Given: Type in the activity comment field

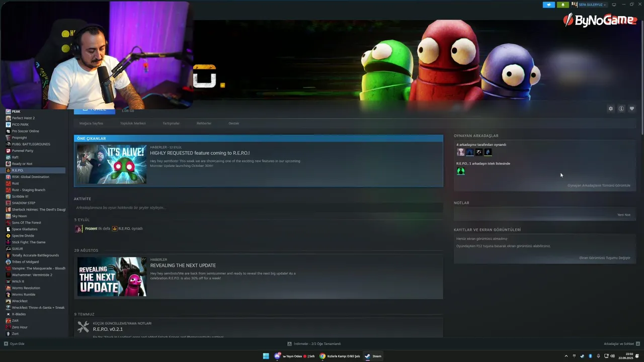Looking at the screenshot, I should click(259, 208).
